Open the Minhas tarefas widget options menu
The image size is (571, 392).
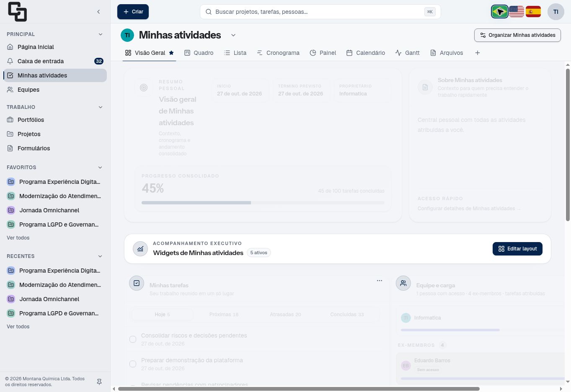click(380, 281)
